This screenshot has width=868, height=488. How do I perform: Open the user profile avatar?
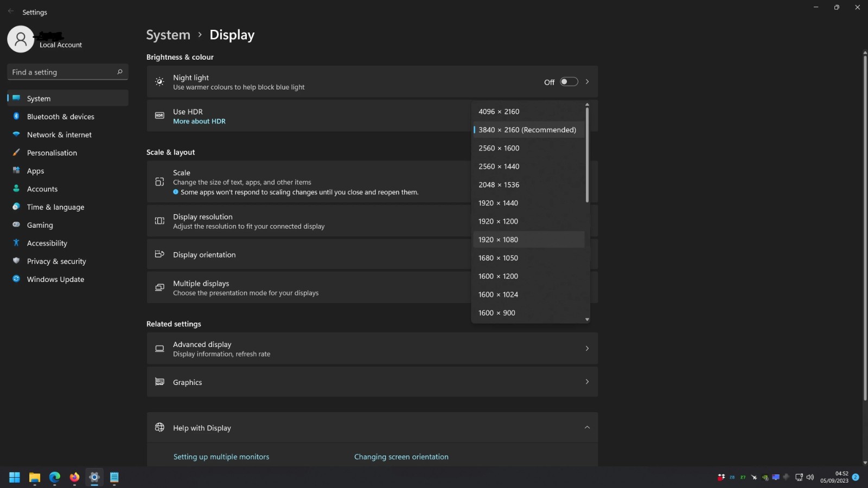[21, 39]
